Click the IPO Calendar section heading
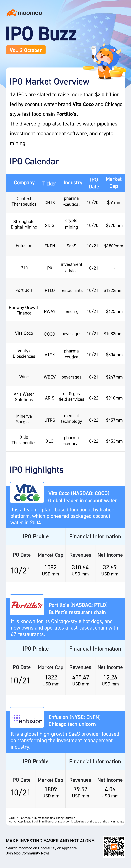 tap(34, 161)
